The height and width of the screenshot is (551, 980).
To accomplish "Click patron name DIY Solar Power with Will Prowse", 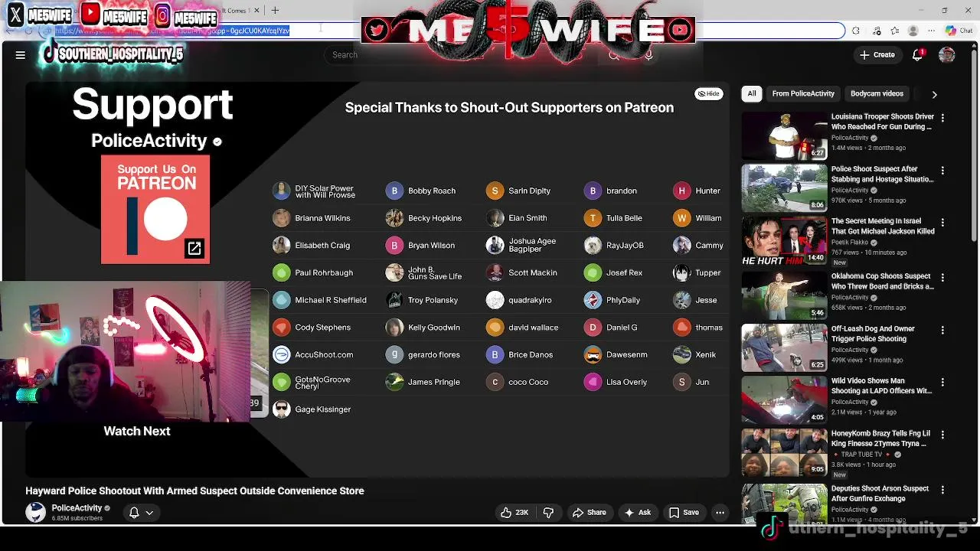I will [x=325, y=191].
